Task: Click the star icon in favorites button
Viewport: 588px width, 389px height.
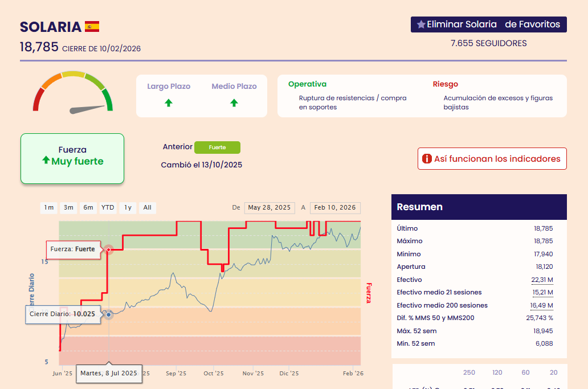Action: pyautogui.click(x=421, y=24)
